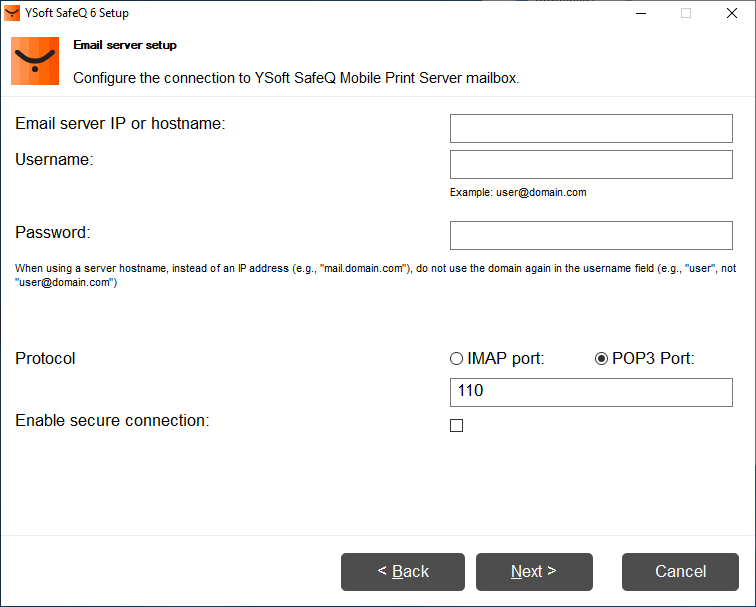Image resolution: width=756 pixels, height=607 pixels.
Task: Select the IMAP port radio button
Action: click(x=457, y=359)
